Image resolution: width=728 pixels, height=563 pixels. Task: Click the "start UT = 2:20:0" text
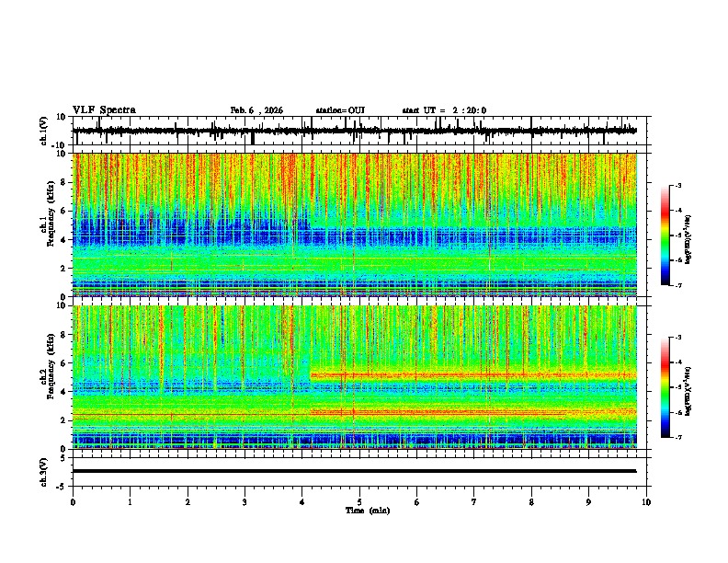pos(444,110)
